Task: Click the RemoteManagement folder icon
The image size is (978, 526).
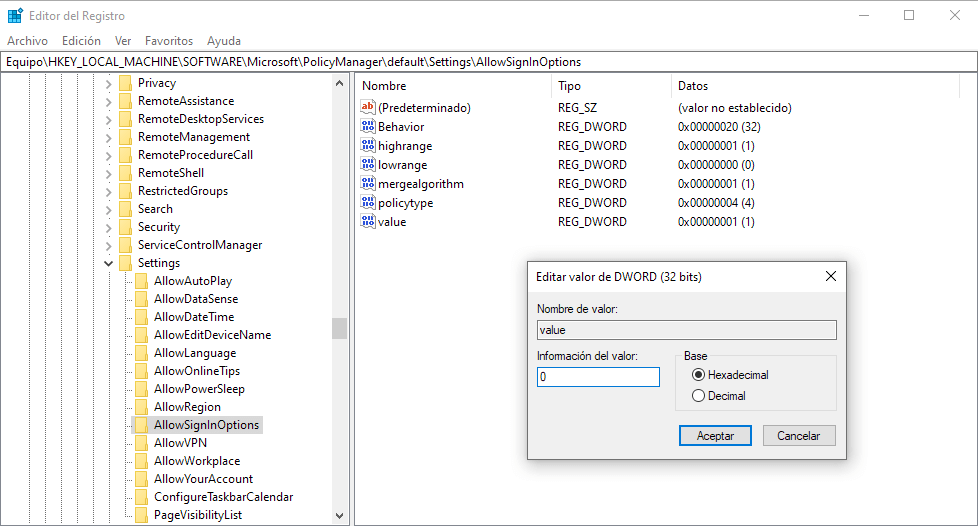Action: coord(125,137)
